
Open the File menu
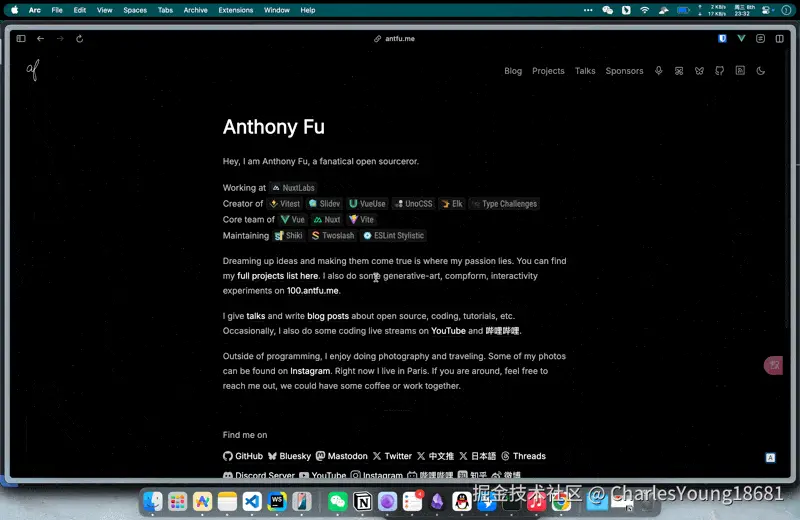57,10
